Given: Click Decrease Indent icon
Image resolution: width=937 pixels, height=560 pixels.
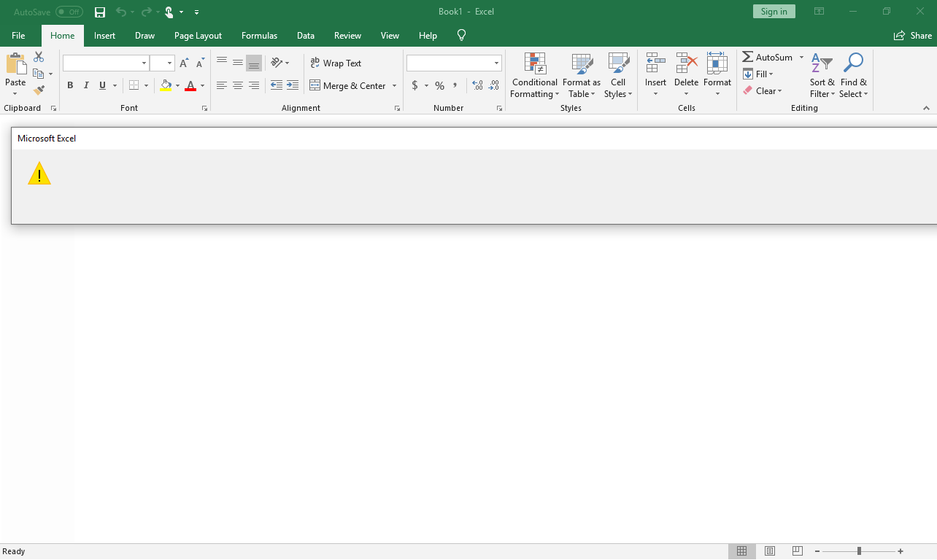Looking at the screenshot, I should pos(277,85).
